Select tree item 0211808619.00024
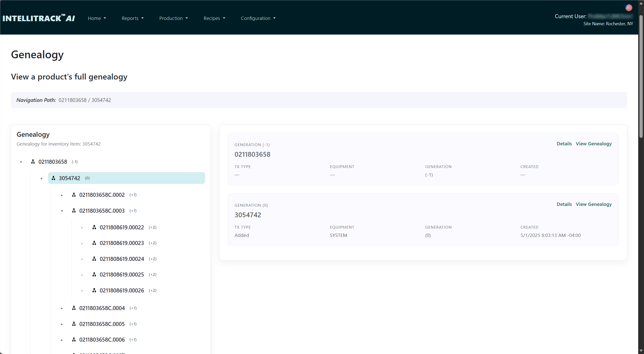This screenshot has width=644, height=354. [x=122, y=259]
